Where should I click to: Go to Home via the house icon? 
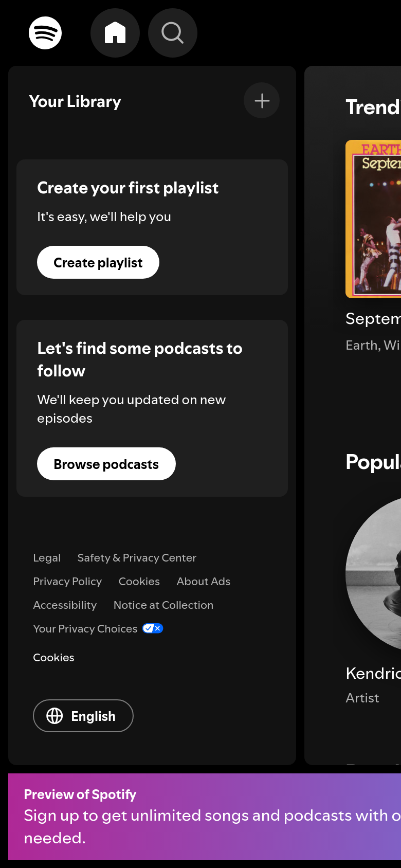coord(115,33)
